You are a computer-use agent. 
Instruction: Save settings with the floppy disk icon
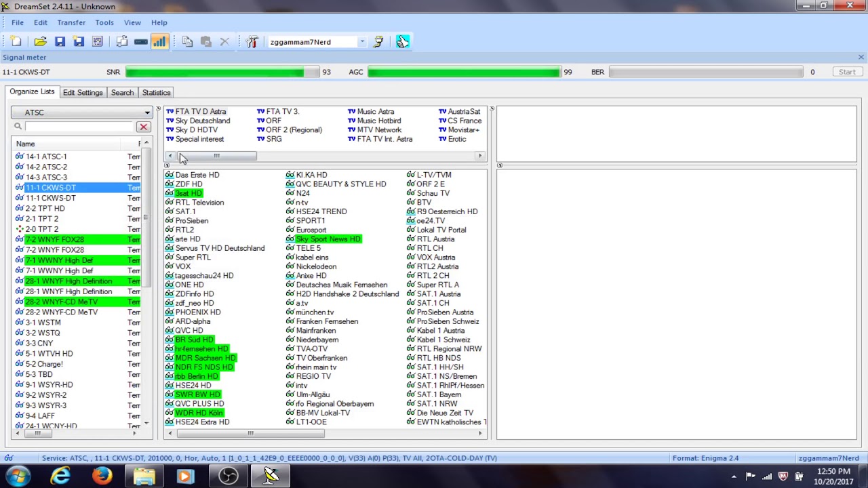pos(60,42)
